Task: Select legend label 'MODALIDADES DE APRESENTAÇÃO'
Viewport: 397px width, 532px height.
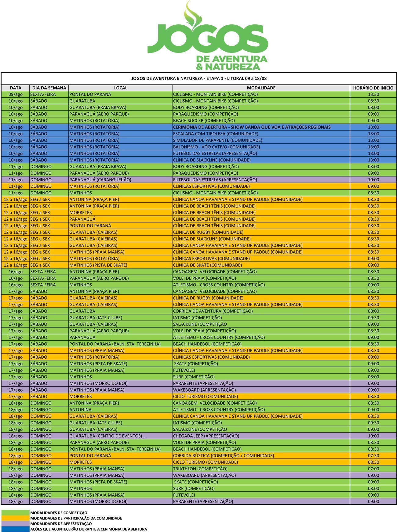Action: coord(61,524)
